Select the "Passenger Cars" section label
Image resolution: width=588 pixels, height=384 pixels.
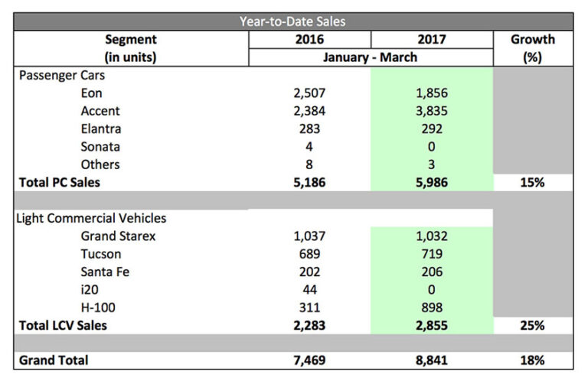(x=62, y=75)
